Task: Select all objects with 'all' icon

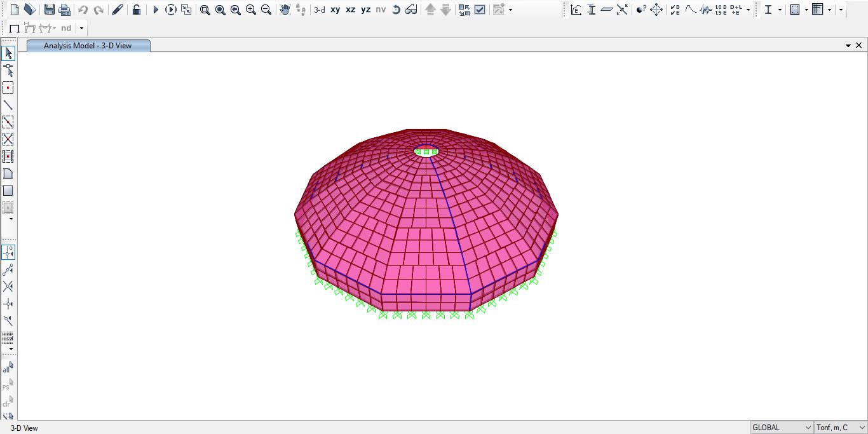Action: click(8, 368)
